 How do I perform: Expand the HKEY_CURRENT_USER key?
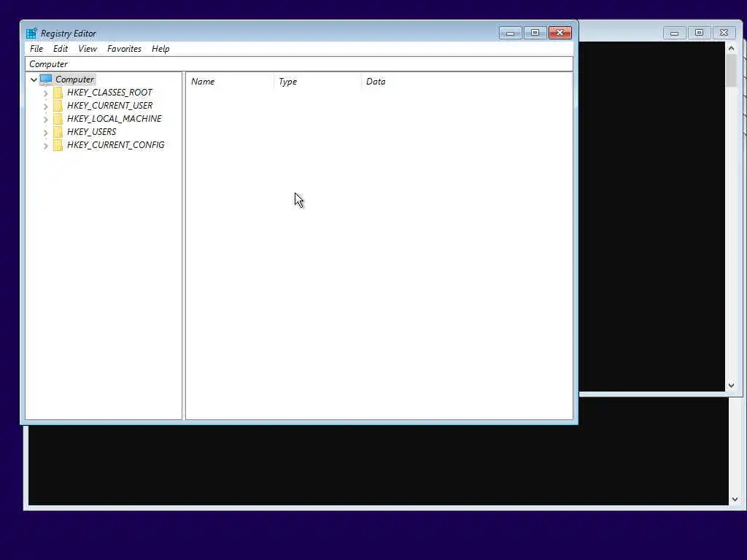pos(46,106)
